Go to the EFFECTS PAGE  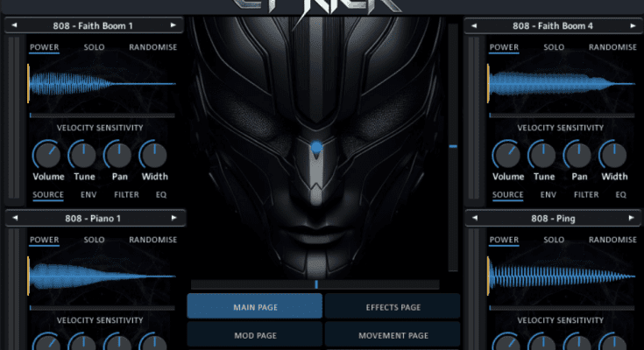click(x=393, y=307)
